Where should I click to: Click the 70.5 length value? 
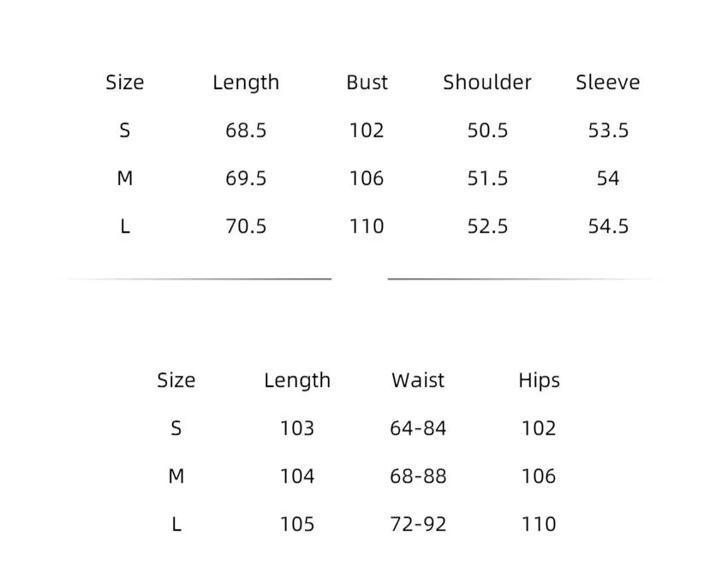[246, 227]
